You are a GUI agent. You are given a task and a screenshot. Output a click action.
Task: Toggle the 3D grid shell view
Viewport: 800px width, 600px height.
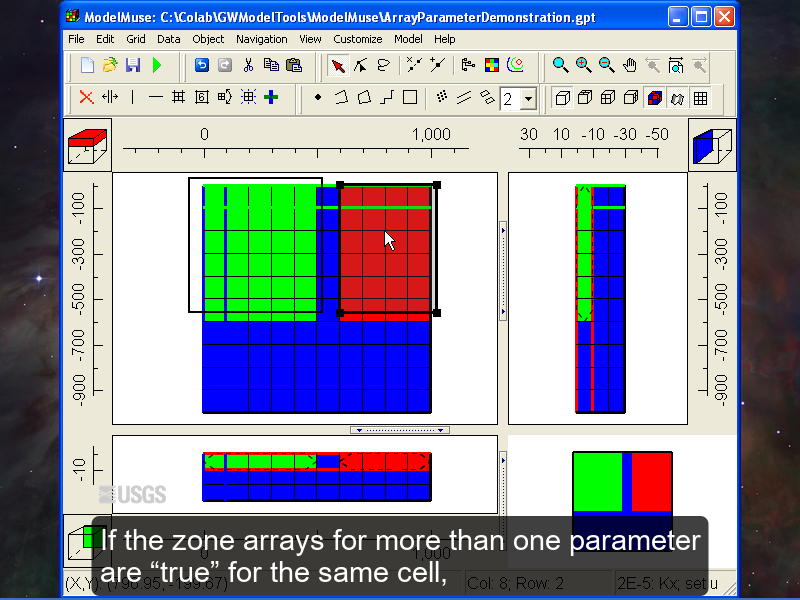[563, 97]
